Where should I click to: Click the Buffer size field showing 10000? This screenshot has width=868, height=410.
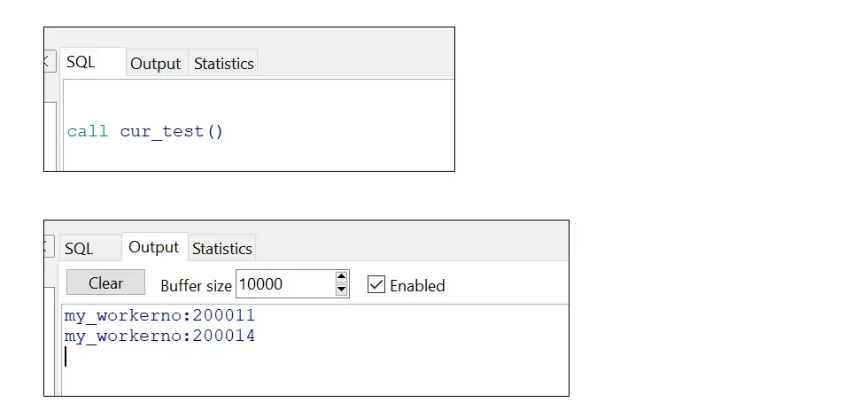(283, 284)
